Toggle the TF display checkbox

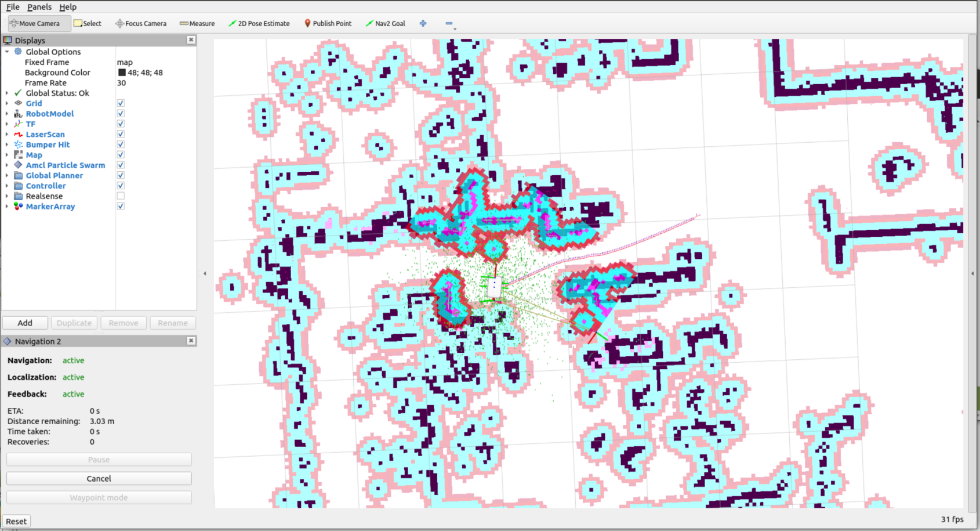pos(121,124)
